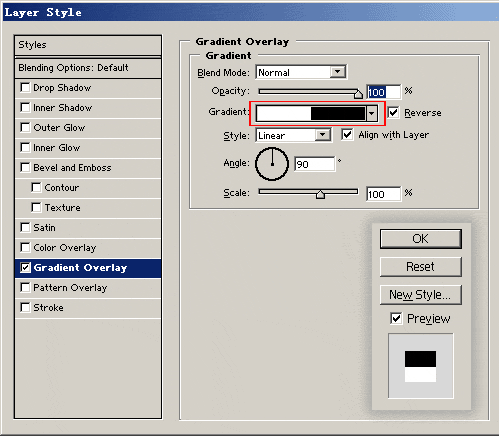The width and height of the screenshot is (499, 436).
Task: Enable the Drop Shadow checkbox
Action: click(x=25, y=88)
